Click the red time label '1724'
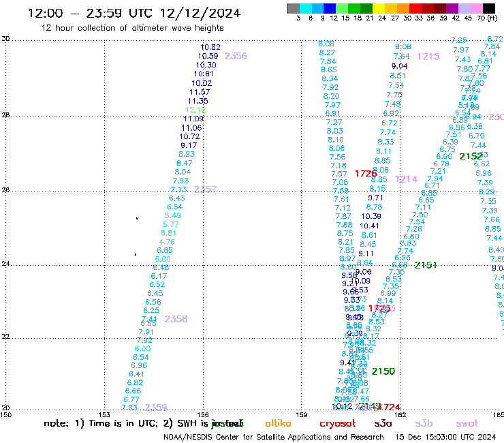504x443 pixels. tap(390, 408)
